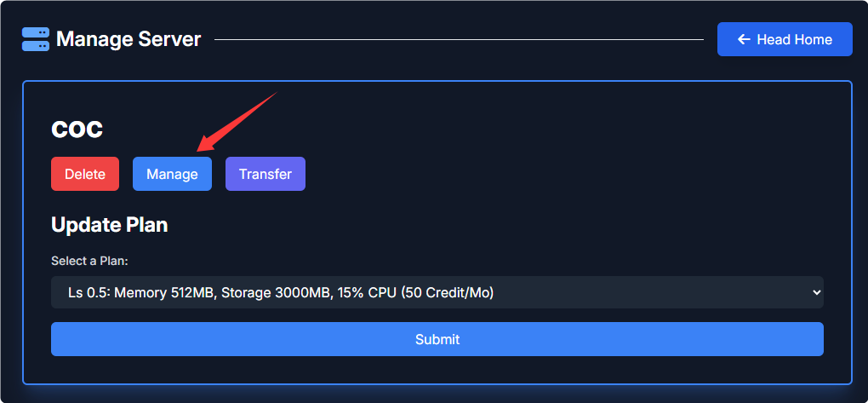This screenshot has height=403, width=868.
Task: Submit the selected plan update
Action: (437, 339)
